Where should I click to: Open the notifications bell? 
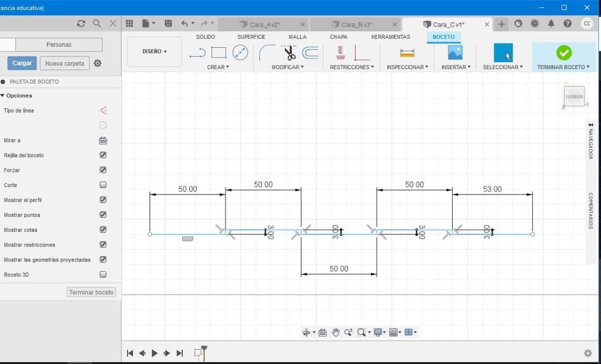pos(551,24)
